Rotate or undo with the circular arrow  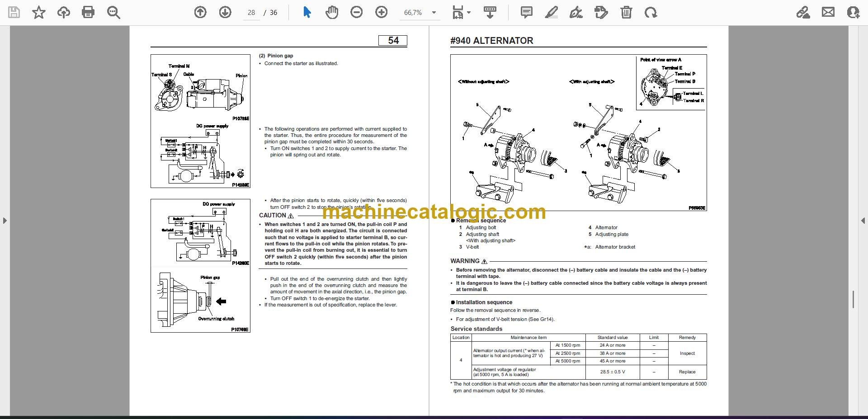pos(651,12)
